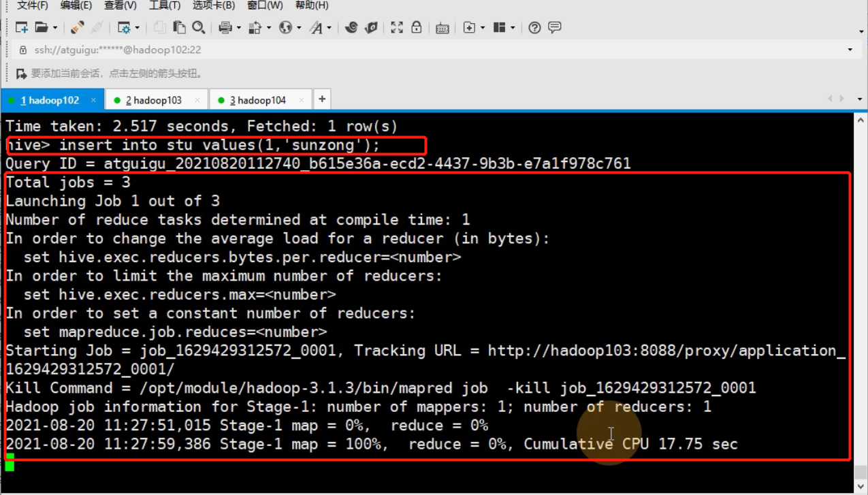Click the Disconnect plug icon
Screen dimensions: 868x495
pos(77,27)
